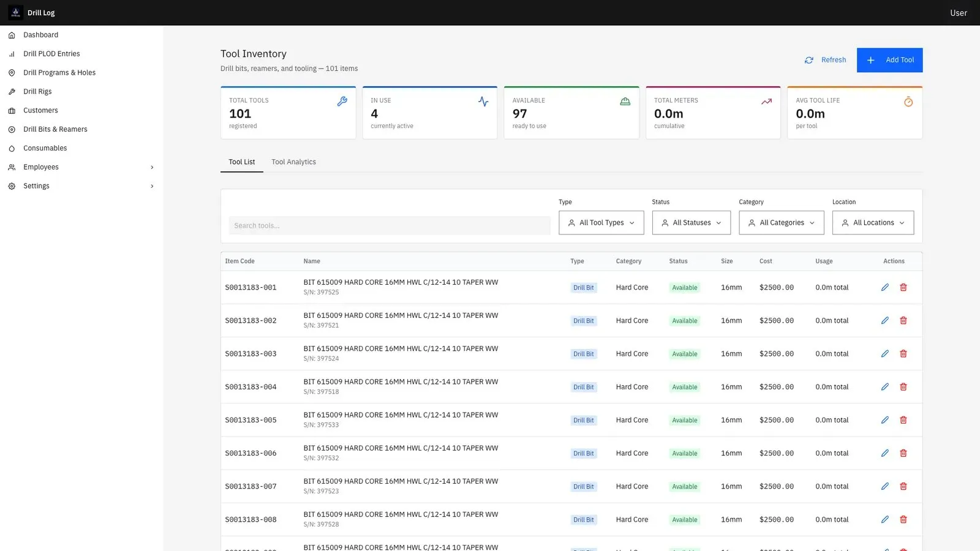Click the Usage column header
Screen dimensions: 980x551
click(824, 261)
